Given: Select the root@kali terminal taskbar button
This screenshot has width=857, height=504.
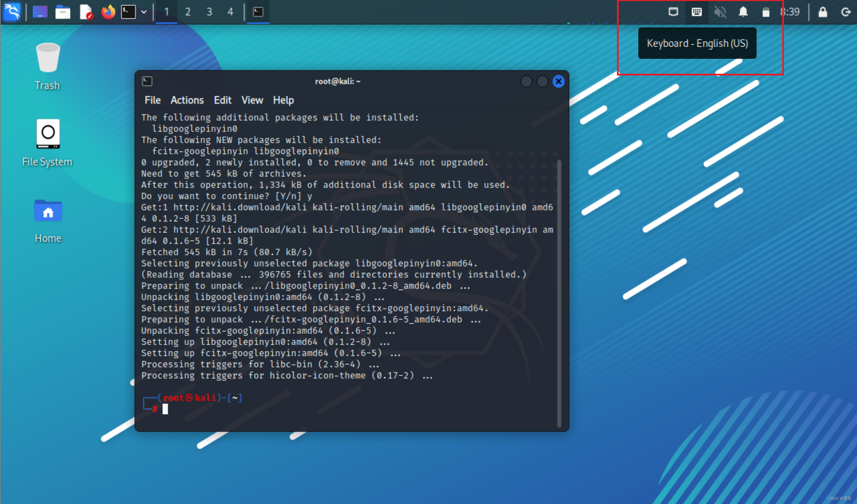Looking at the screenshot, I should (258, 12).
